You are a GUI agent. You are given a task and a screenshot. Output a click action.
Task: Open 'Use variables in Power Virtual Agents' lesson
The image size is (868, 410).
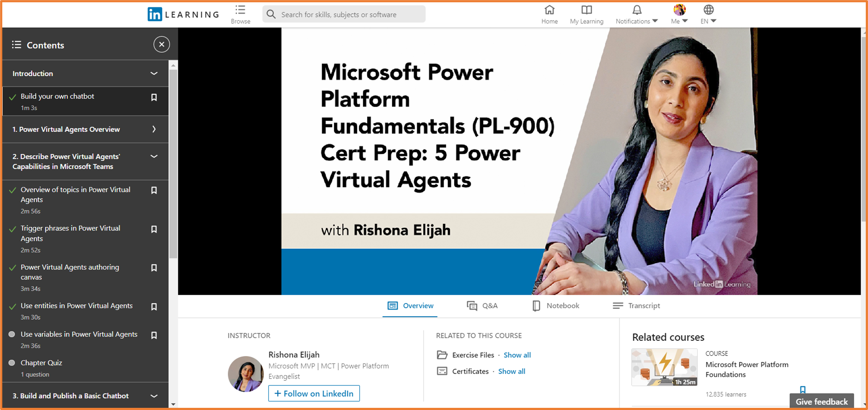79,334
